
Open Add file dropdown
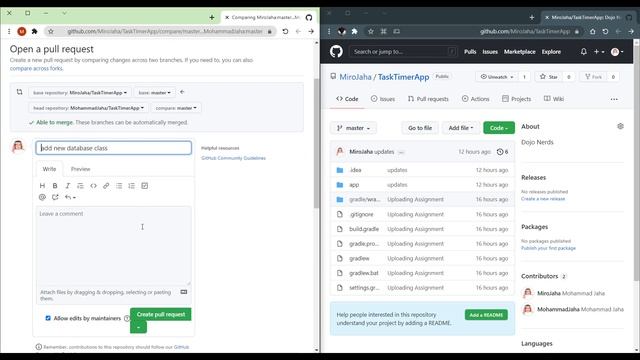(461, 128)
